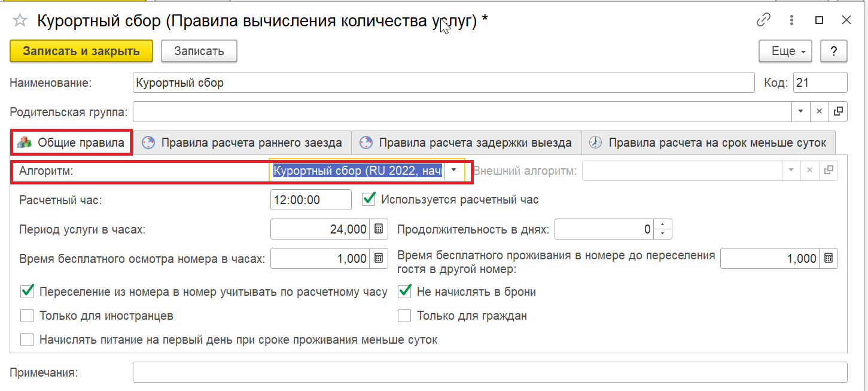The width and height of the screenshot is (868, 391).
Task: Click the Родительская группа input field
Action: [462, 111]
